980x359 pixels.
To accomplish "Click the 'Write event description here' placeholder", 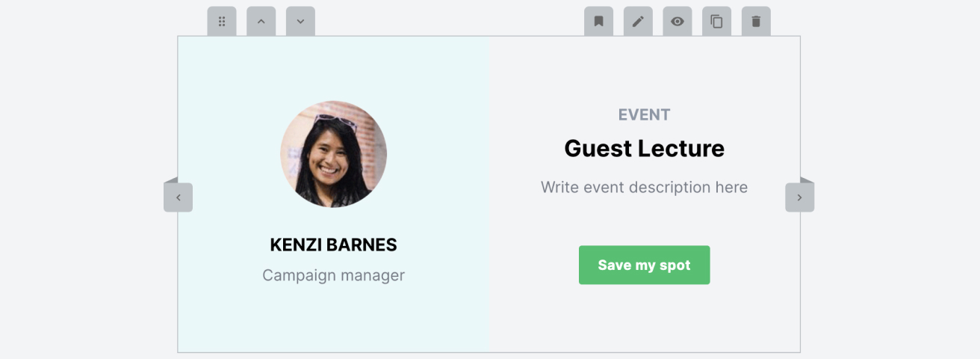I will pyautogui.click(x=644, y=187).
